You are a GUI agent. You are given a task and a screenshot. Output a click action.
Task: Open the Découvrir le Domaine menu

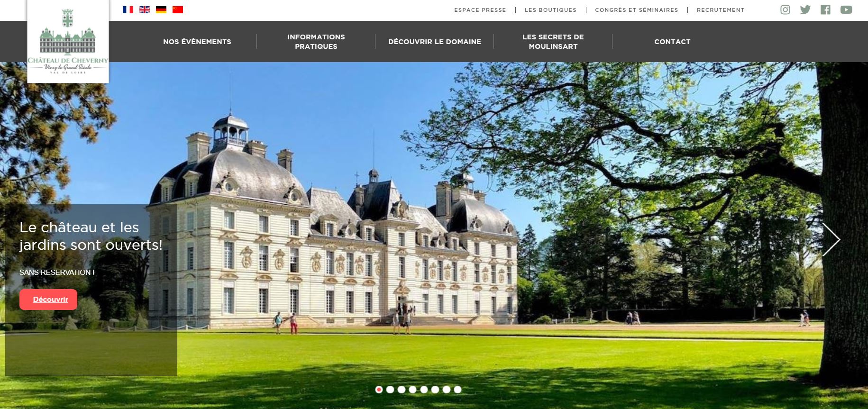click(x=435, y=42)
